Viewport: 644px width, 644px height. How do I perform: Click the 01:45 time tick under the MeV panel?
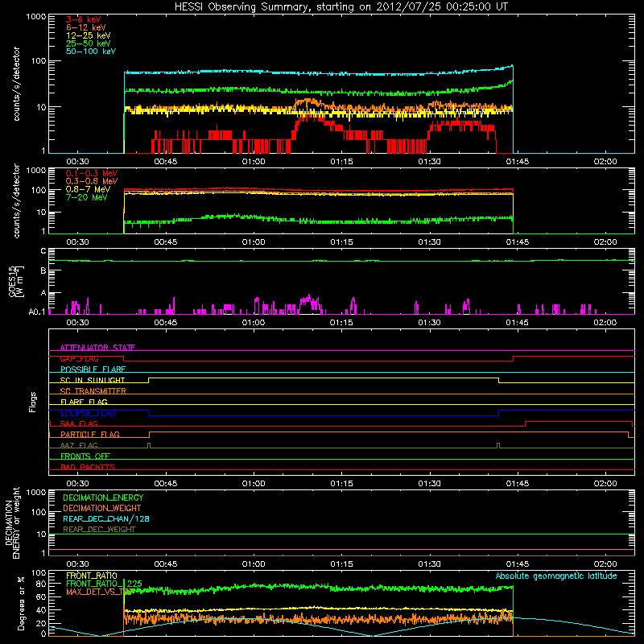[x=518, y=242]
